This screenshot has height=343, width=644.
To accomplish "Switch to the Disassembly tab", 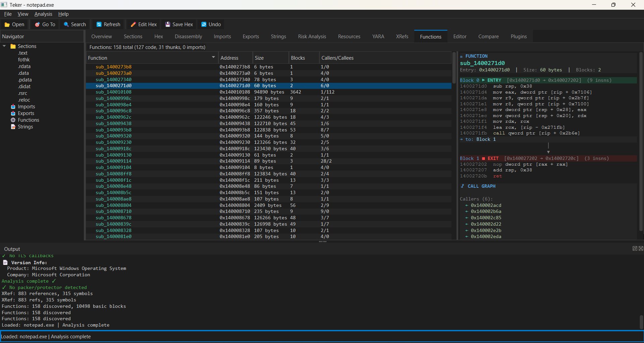I will (188, 37).
